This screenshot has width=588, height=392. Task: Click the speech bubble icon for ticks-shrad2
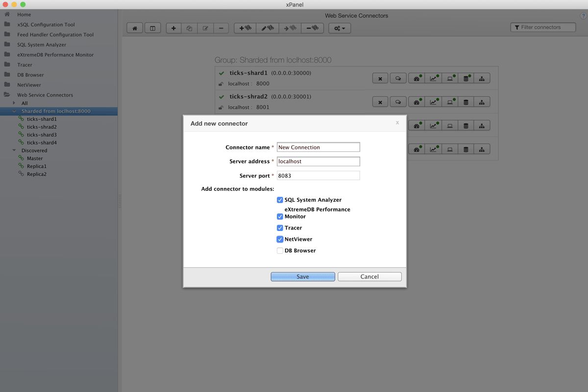[398, 102]
